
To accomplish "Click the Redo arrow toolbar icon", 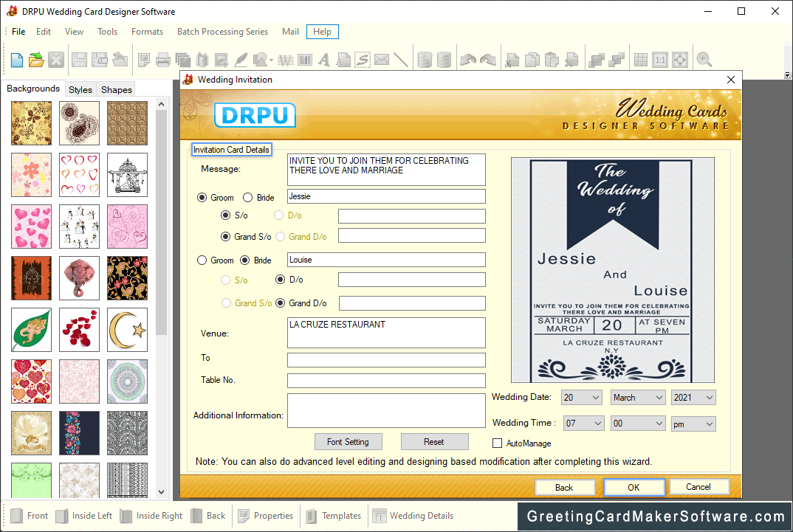I will pyautogui.click(x=488, y=60).
